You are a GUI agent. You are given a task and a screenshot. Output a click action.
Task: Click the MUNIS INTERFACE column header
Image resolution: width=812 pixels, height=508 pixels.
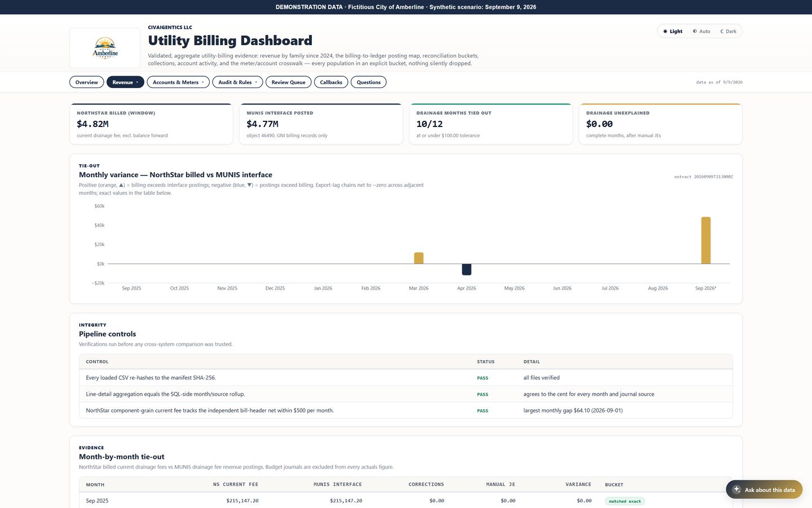click(338, 484)
